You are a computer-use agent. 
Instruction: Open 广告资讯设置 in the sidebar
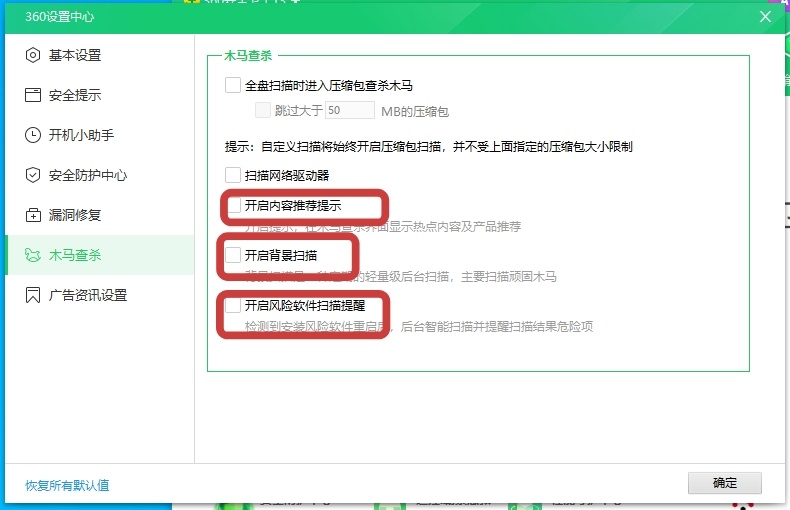99,295
